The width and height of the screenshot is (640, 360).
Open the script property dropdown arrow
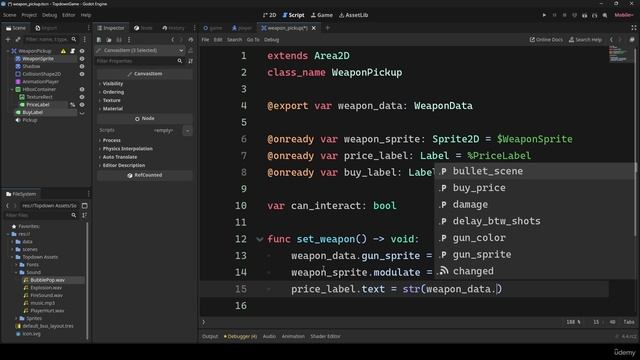pos(187,131)
